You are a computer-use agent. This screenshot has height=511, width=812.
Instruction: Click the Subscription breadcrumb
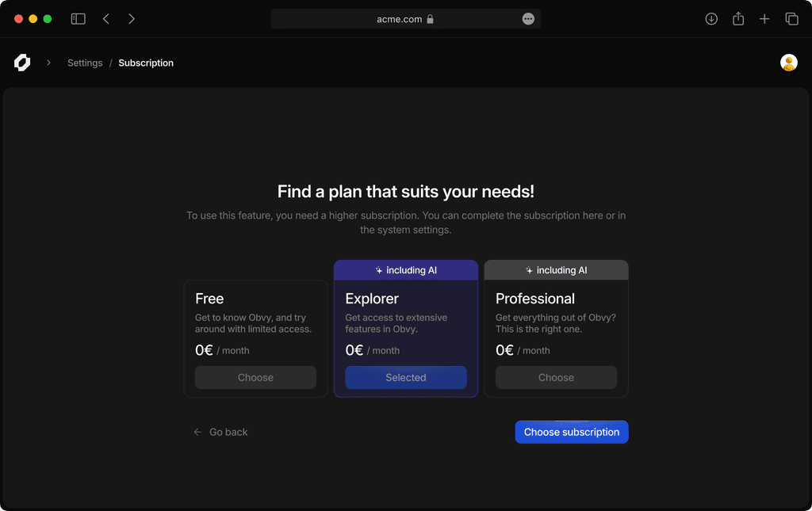coord(146,63)
